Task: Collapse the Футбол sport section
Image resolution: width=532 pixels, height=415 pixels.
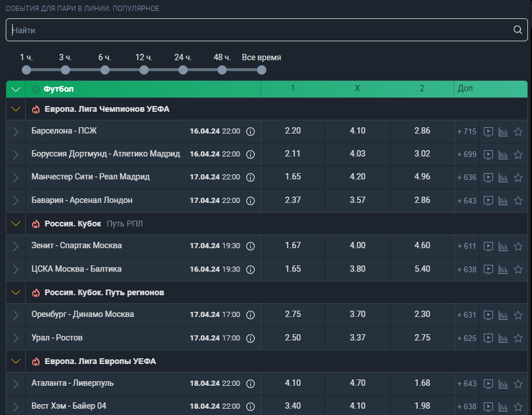Action: click(15, 89)
